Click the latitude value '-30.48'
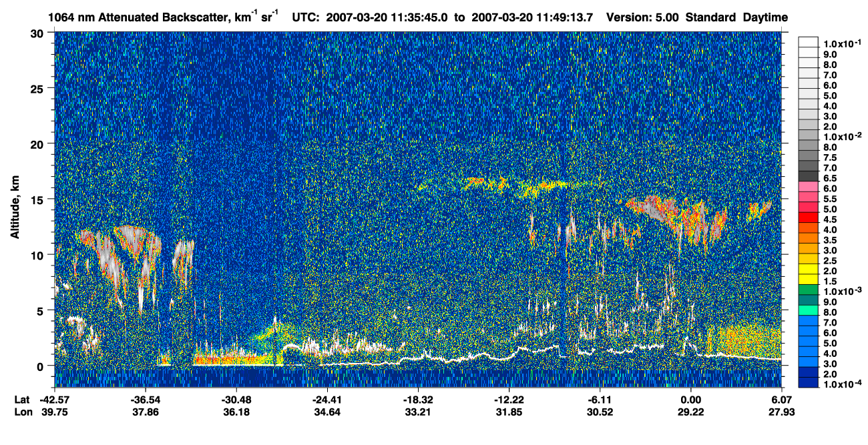Screen dimensions: 868x445 (236, 399)
